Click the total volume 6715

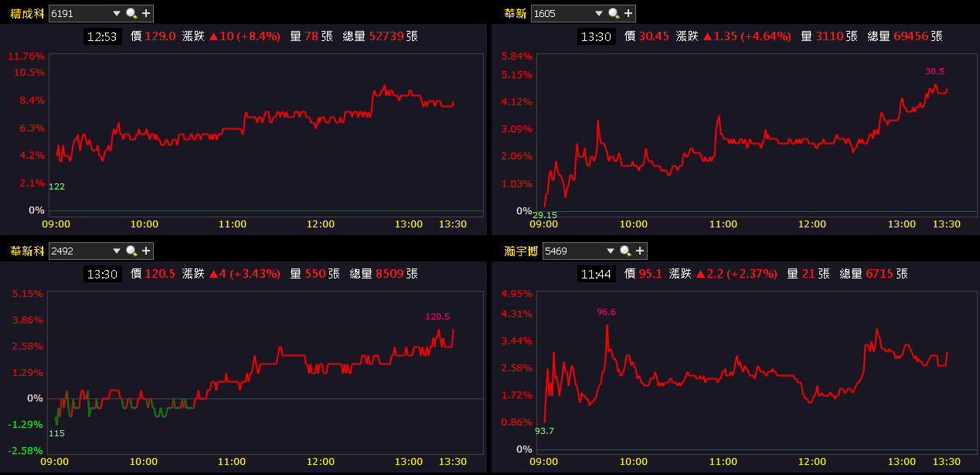coord(880,274)
